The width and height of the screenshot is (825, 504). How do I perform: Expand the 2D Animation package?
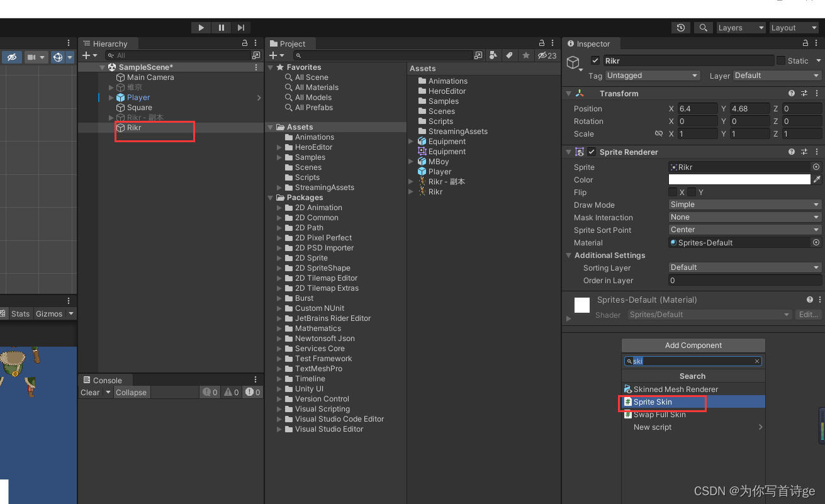[x=280, y=208]
